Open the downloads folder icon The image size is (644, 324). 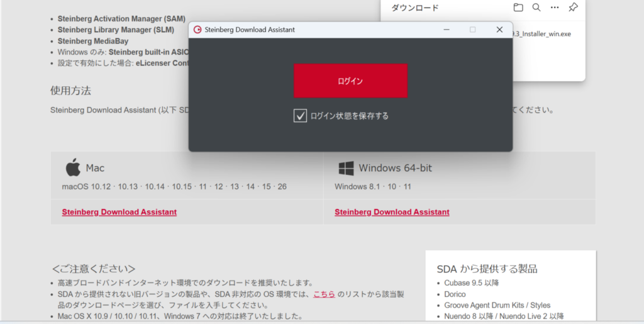[x=518, y=8]
